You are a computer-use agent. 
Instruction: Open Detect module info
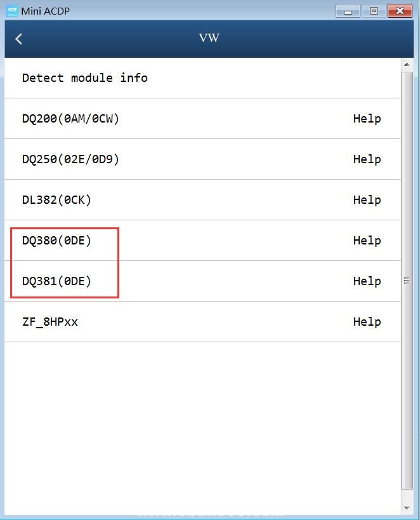(202, 78)
